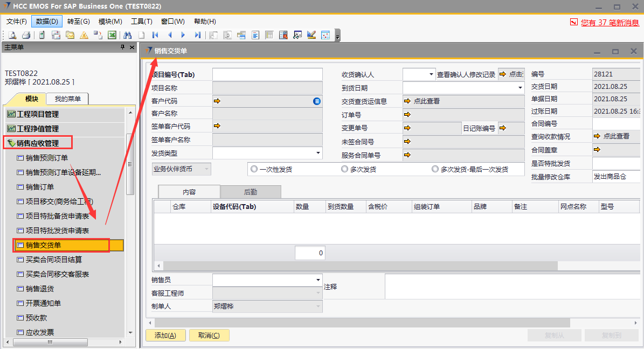The height and width of the screenshot is (349, 644).
Task: Go to last record arrow icon
Action: point(198,35)
